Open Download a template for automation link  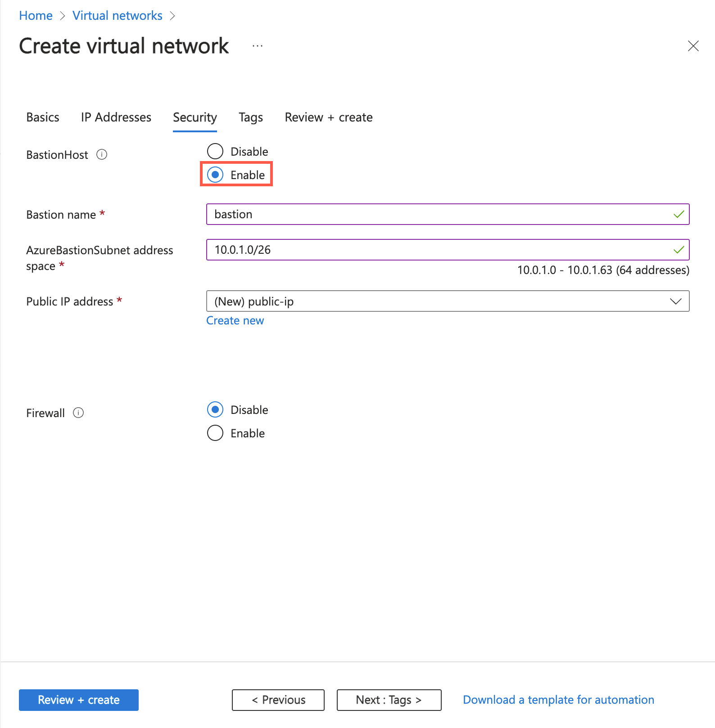tap(558, 700)
